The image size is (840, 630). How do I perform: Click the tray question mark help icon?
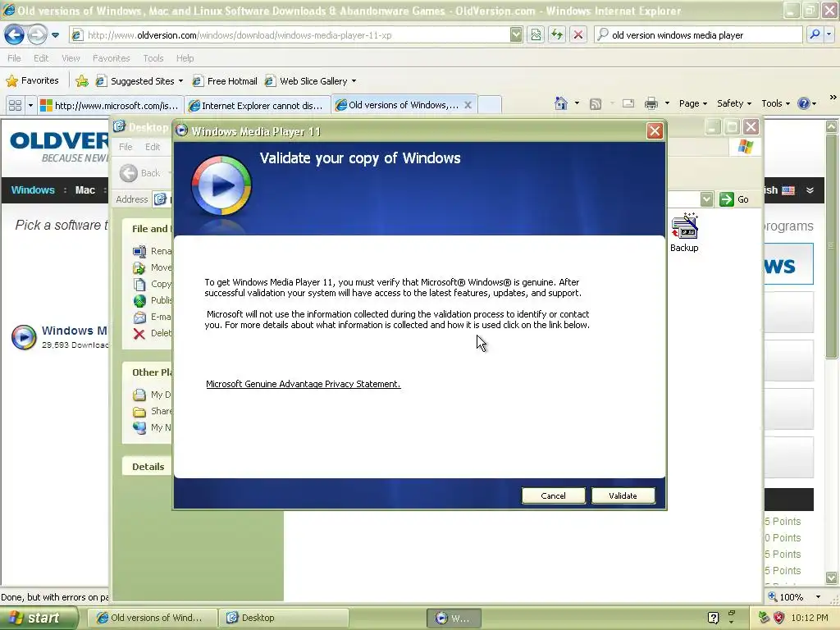[713, 618]
